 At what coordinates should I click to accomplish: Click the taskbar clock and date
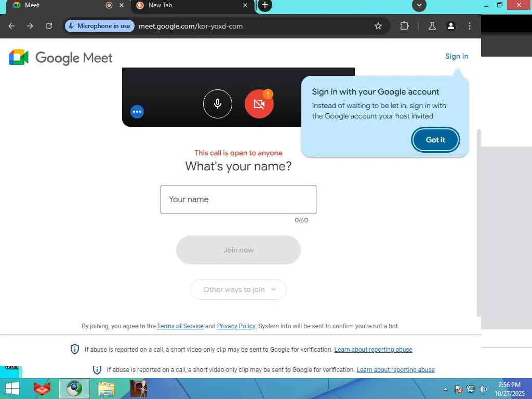509,389
